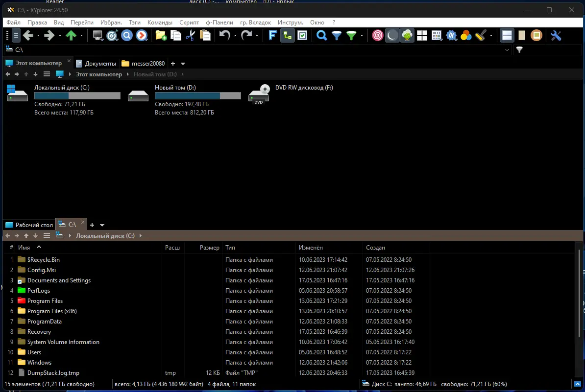Screen dimensions: 585x392
Task: Go up one level with green arrow
Action: 71,36
